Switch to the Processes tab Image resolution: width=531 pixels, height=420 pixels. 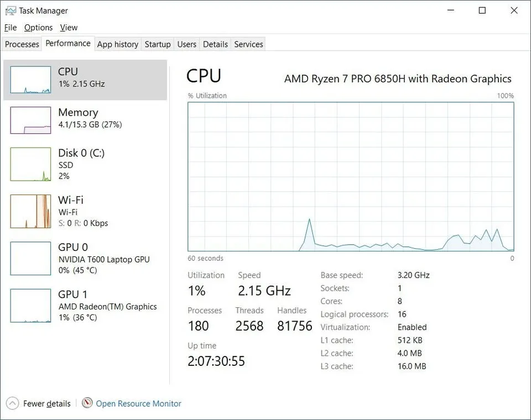tap(22, 44)
